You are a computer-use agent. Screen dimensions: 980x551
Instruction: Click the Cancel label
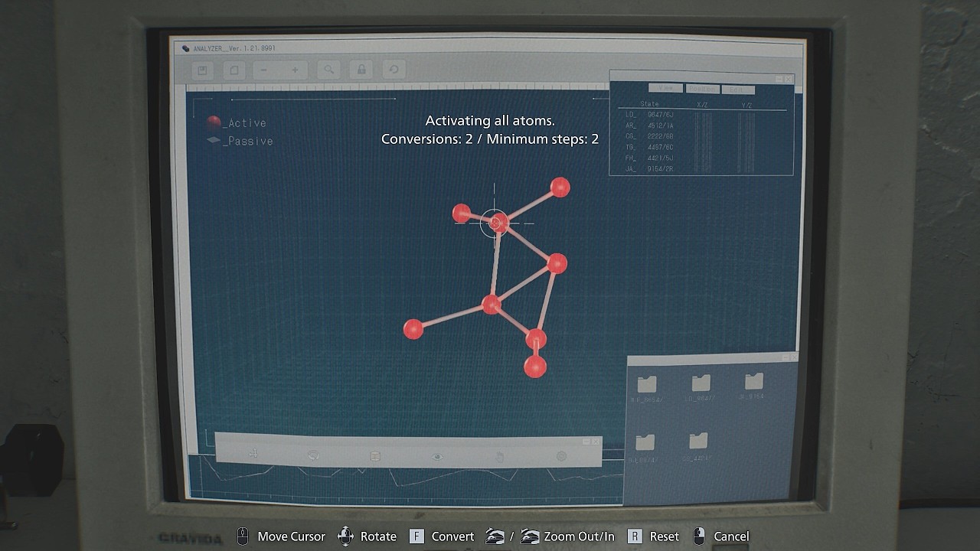731,536
